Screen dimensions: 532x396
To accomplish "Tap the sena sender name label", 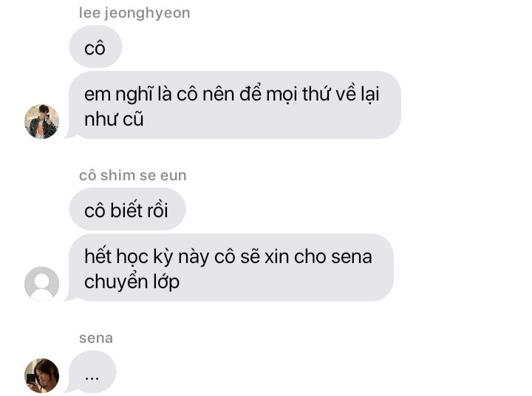I will click(95, 338).
